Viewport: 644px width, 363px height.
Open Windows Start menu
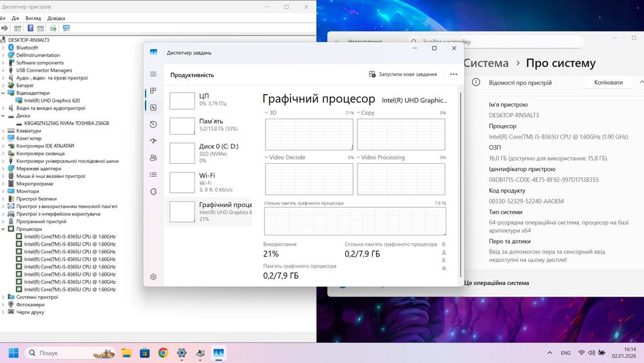pos(14,353)
